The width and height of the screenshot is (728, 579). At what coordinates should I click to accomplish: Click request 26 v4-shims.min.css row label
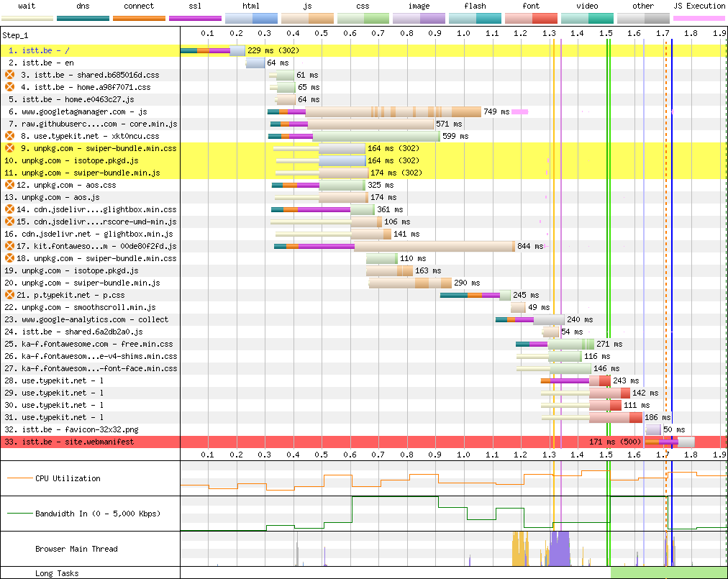[x=91, y=356]
